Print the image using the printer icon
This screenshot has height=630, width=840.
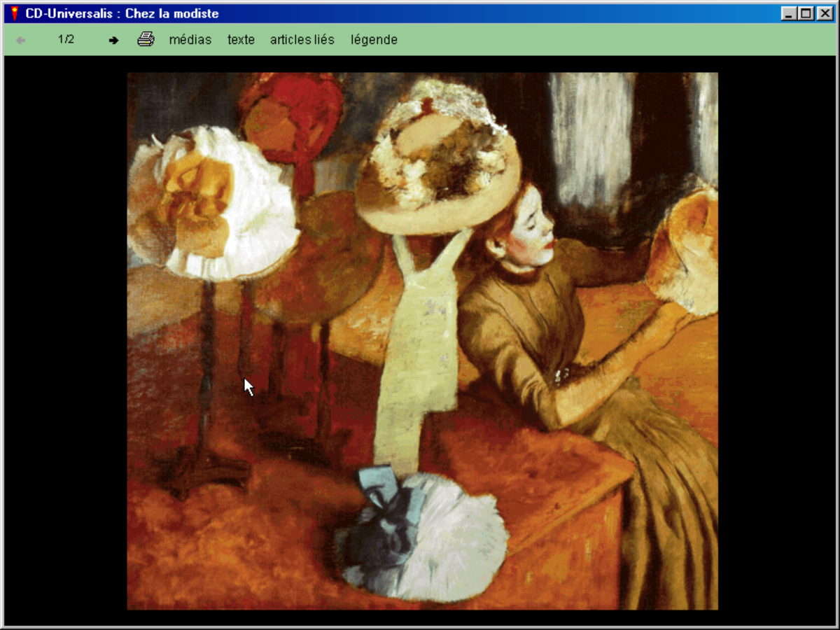(x=146, y=39)
